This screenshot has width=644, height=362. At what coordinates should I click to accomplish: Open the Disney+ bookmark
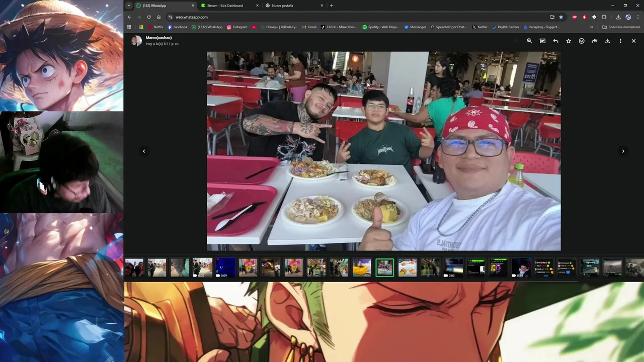pyautogui.click(x=279, y=27)
